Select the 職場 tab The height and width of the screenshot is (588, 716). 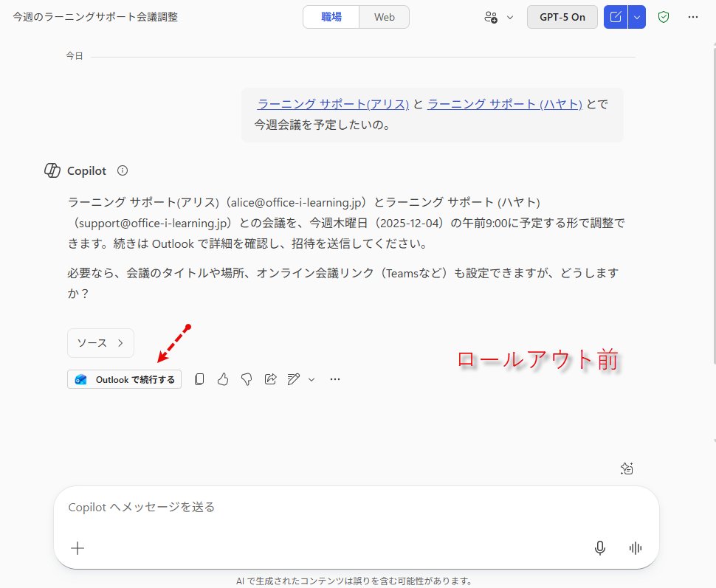(x=330, y=16)
